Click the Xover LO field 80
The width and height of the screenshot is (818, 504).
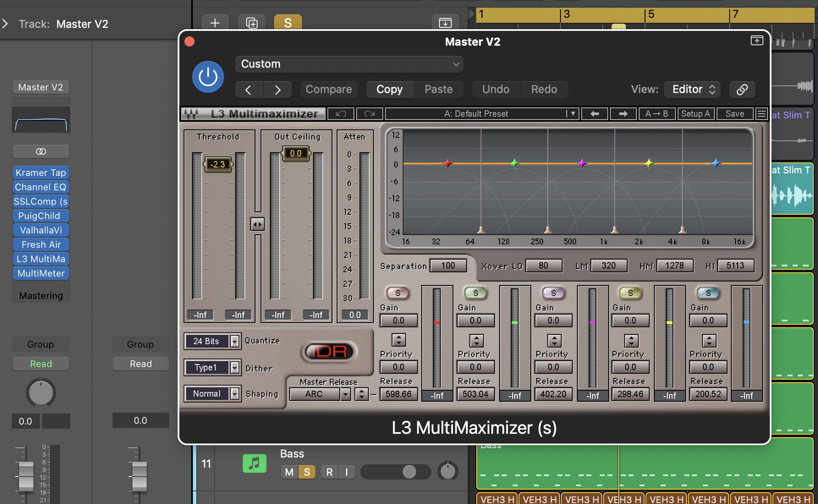[544, 266]
